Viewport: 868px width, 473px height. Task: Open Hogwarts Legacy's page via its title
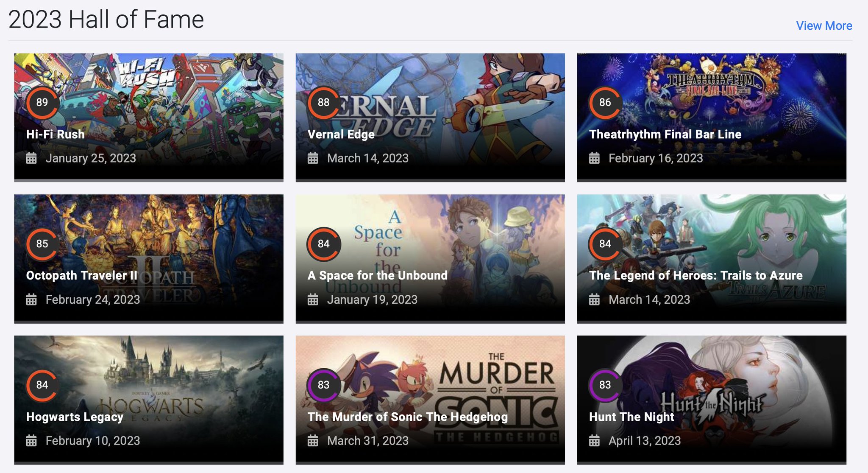[75, 417]
